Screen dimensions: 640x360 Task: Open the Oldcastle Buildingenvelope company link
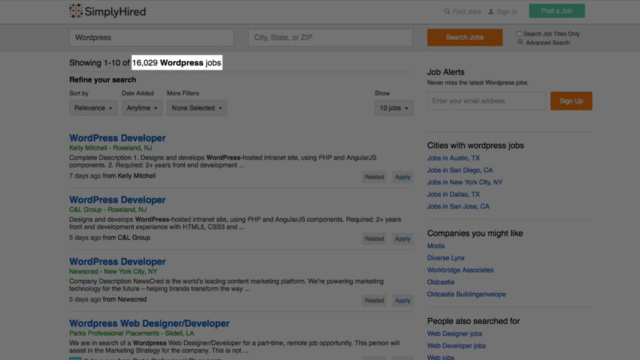[466, 294]
